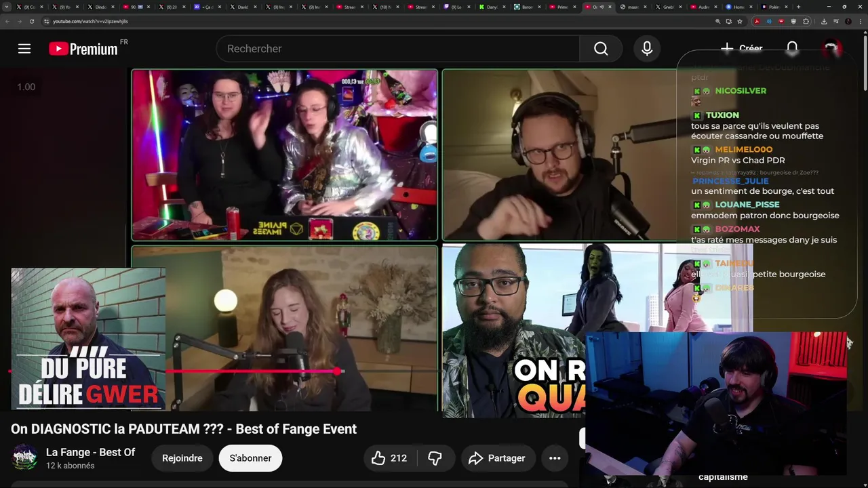Click chat username NICOSILVER in the video
Viewport: 868px width, 488px height.
point(741,91)
